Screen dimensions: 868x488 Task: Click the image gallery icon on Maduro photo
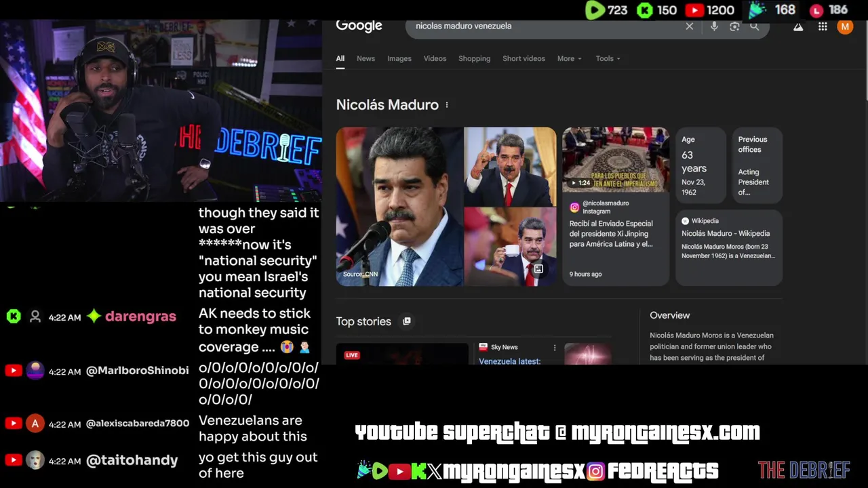tap(538, 269)
